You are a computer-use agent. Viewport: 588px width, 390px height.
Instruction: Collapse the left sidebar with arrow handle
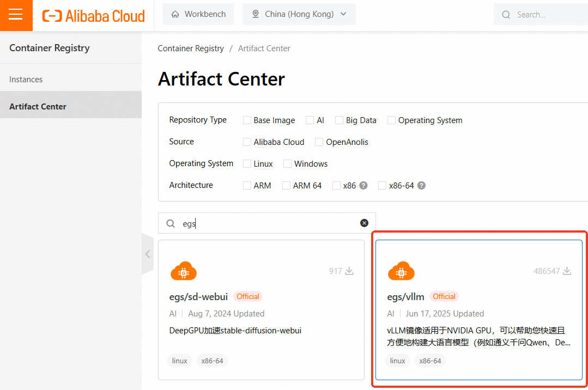point(147,254)
